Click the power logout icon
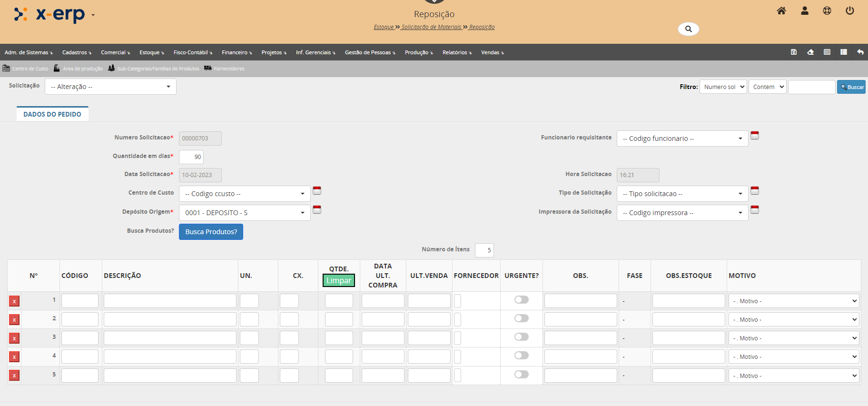Screen dimensions: 868x406 849,11
